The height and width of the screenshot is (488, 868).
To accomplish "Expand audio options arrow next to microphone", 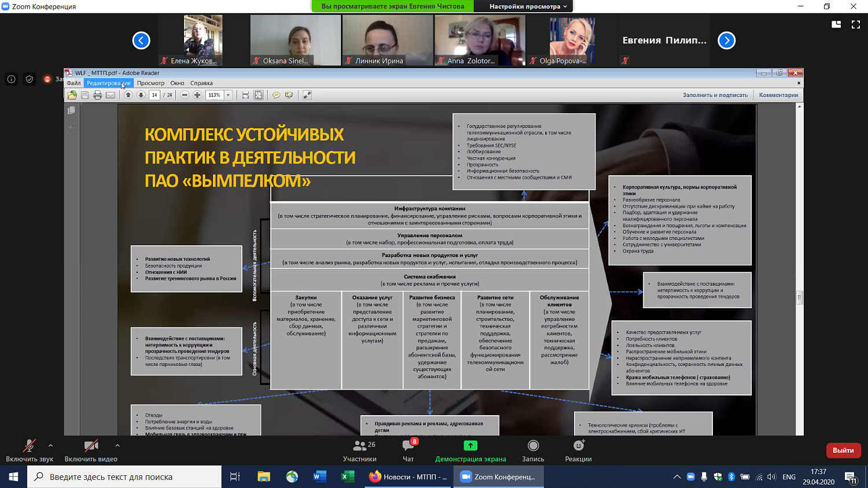I will point(50,445).
